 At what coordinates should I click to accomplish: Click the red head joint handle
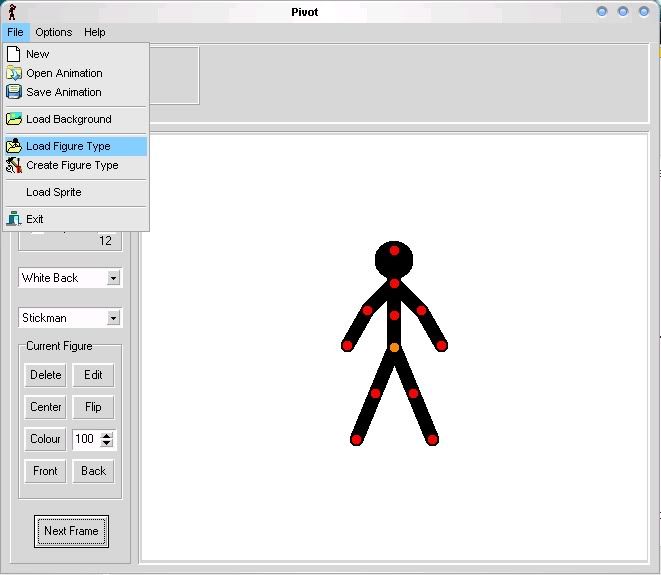[x=394, y=250]
